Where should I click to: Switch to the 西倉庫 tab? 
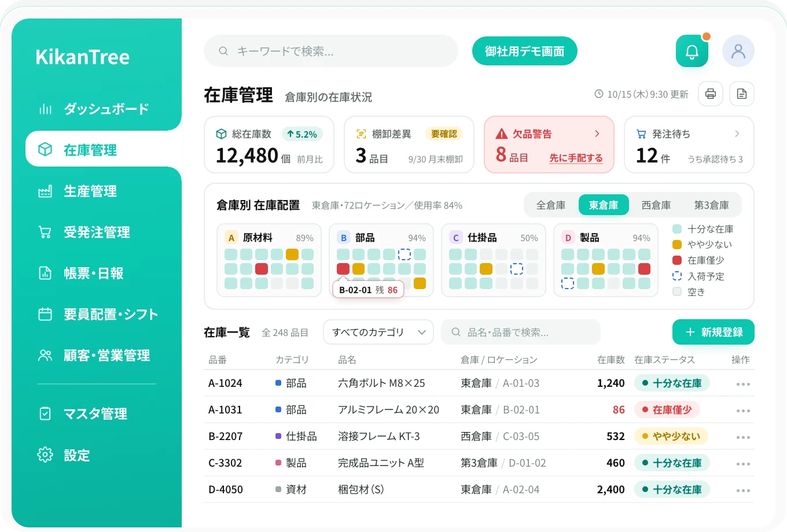click(656, 205)
